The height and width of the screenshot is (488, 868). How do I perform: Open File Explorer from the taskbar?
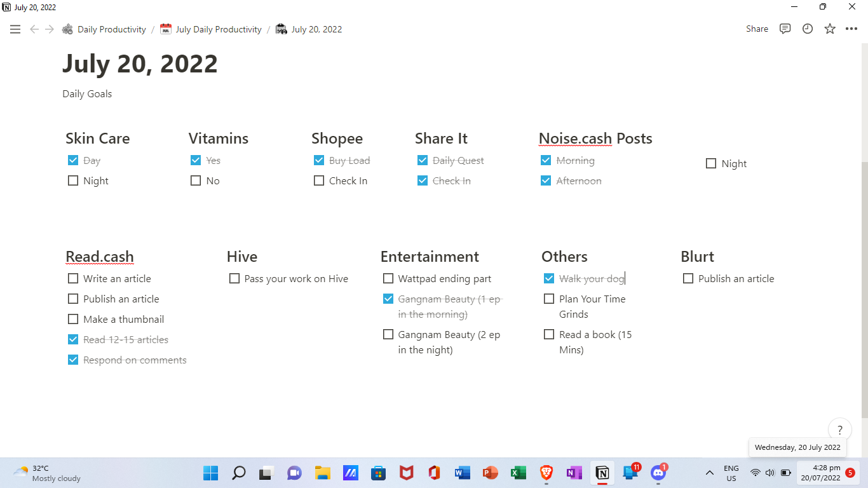tap(322, 473)
